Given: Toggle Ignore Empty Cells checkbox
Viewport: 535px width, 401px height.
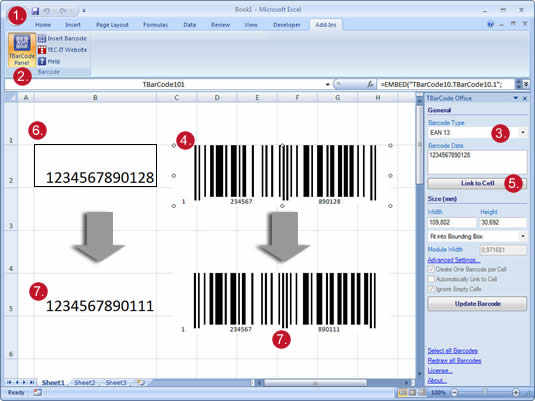Looking at the screenshot, I should (431, 289).
